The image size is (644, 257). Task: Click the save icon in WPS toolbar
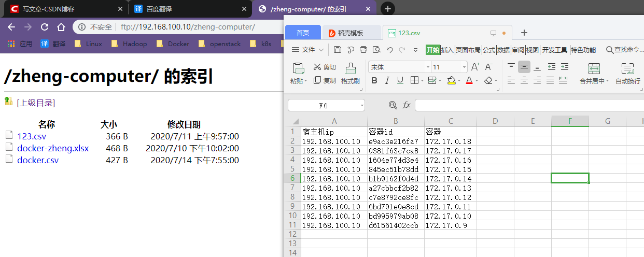(338, 50)
